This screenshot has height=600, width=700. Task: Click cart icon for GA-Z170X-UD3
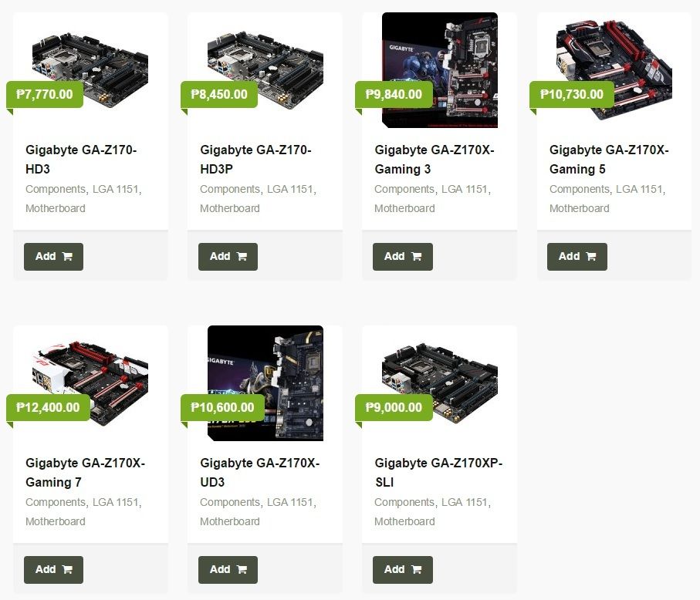pos(242,570)
